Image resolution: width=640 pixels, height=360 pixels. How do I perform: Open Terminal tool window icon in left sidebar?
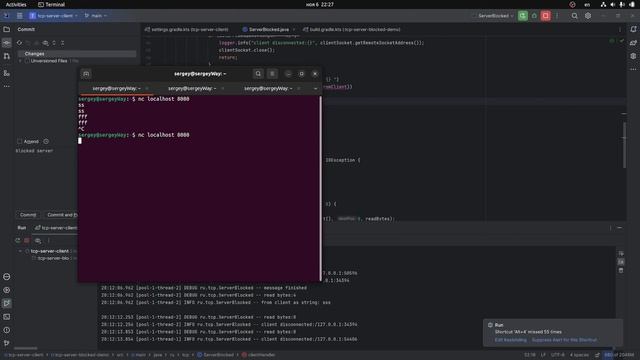7,317
